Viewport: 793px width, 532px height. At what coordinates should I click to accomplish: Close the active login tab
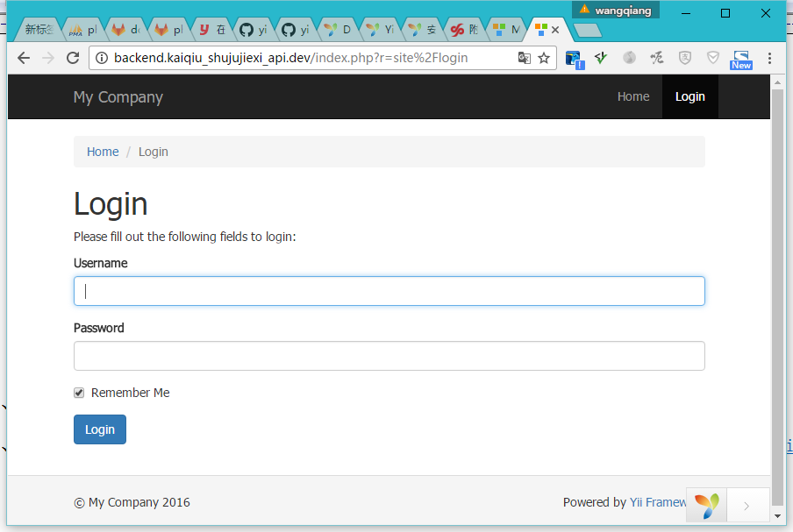tap(555, 30)
